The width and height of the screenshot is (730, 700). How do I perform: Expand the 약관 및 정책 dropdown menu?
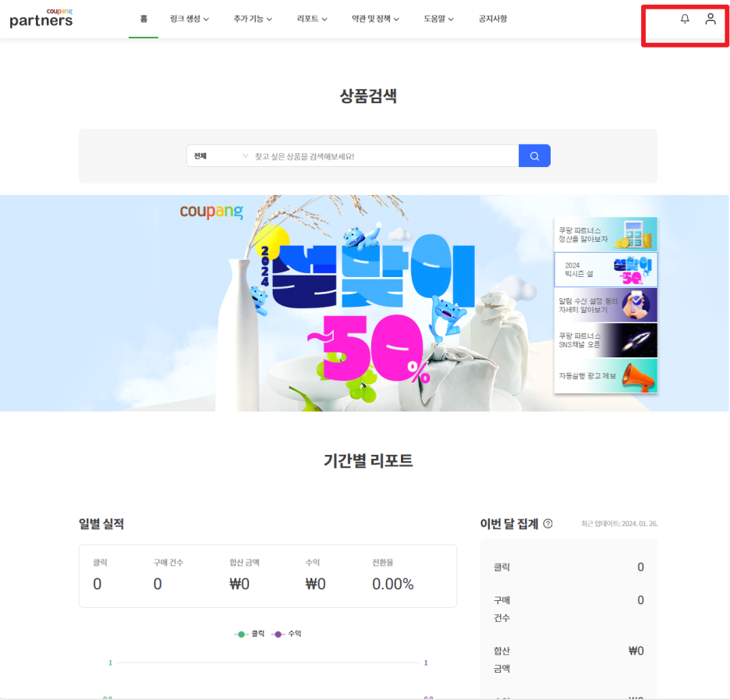click(x=375, y=19)
